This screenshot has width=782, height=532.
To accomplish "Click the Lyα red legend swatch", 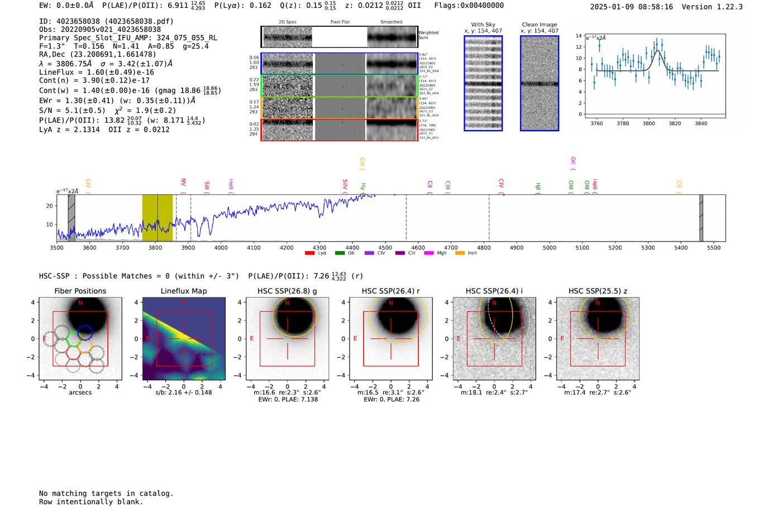I will pos(309,253).
